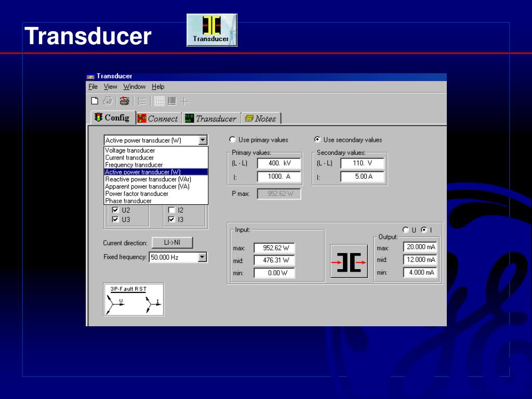This screenshot has height=399, width=532.
Task: Click the transducer transfer button with red arrows
Action: [349, 262]
